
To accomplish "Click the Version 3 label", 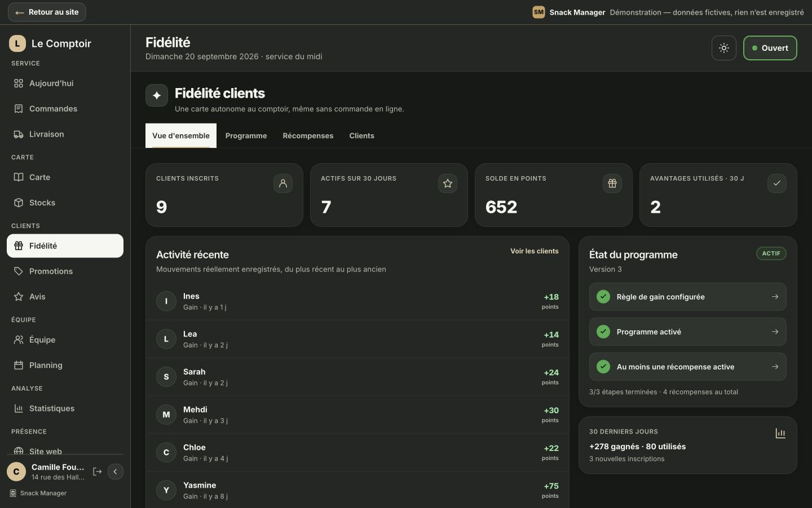I will [605, 269].
